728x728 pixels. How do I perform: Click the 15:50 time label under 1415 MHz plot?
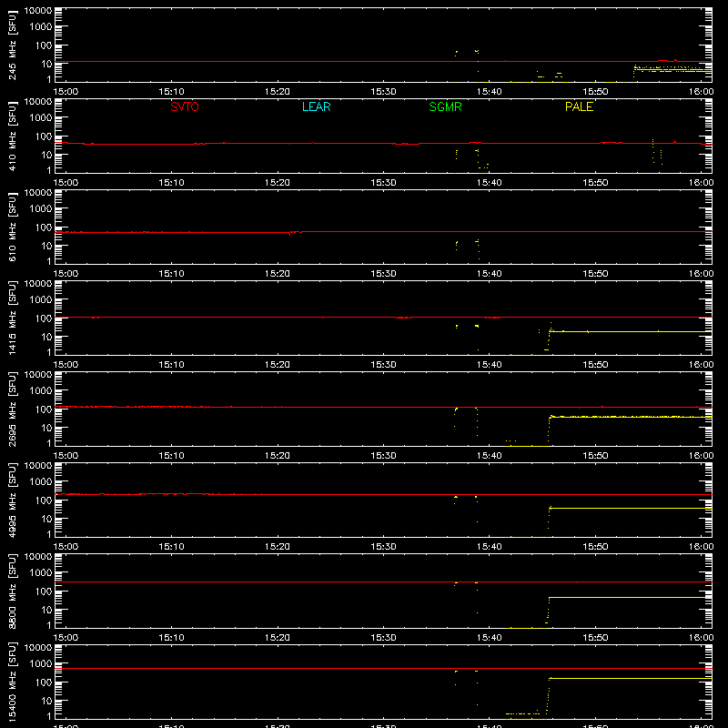[595, 365]
